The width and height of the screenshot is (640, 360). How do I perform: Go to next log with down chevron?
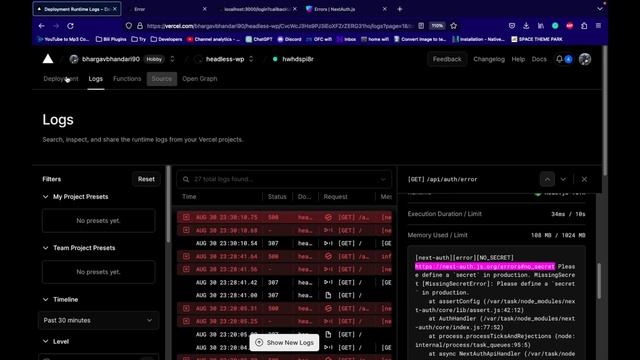click(x=563, y=179)
